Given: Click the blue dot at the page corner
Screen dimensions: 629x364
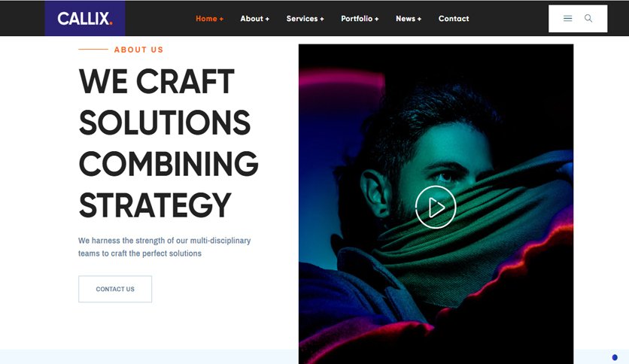Looking at the screenshot, I should tap(615, 357).
